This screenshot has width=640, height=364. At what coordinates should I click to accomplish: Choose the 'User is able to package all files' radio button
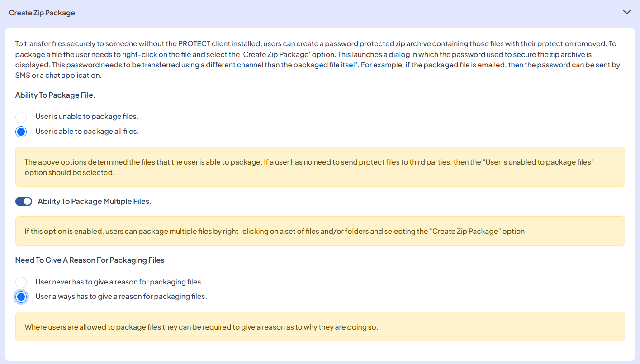point(21,132)
